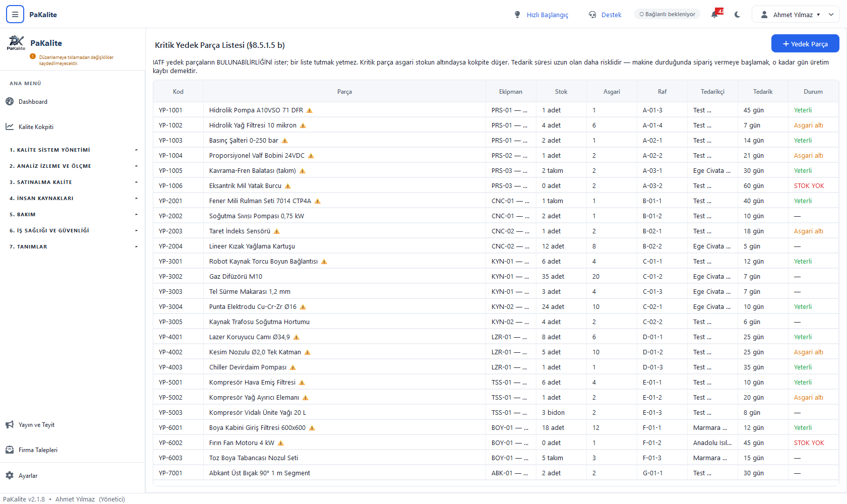Screen dimensions: 847x504
Task: Open Ahmet Yılmaz user dropdown
Action: pyautogui.click(x=796, y=15)
